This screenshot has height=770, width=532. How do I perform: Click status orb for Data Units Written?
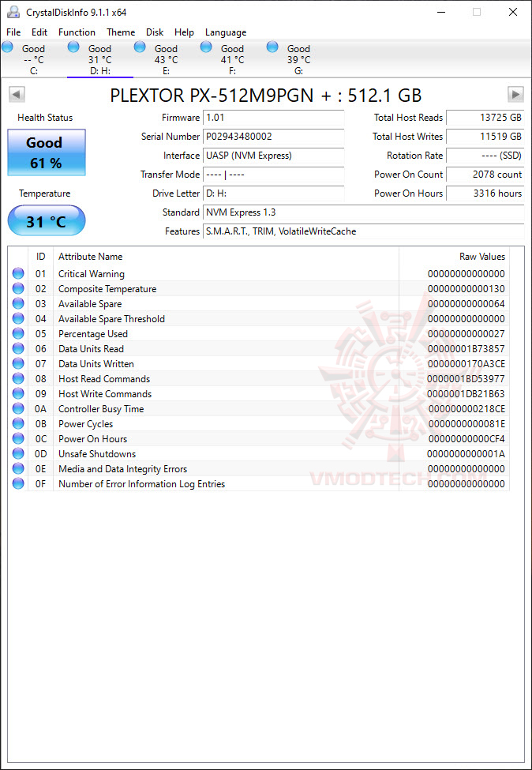[x=18, y=363]
